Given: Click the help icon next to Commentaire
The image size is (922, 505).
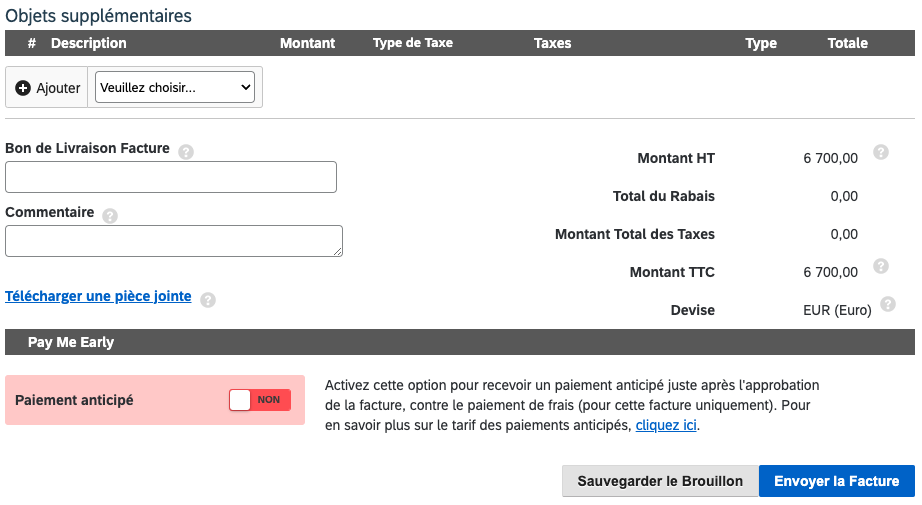Looking at the screenshot, I should [x=110, y=216].
